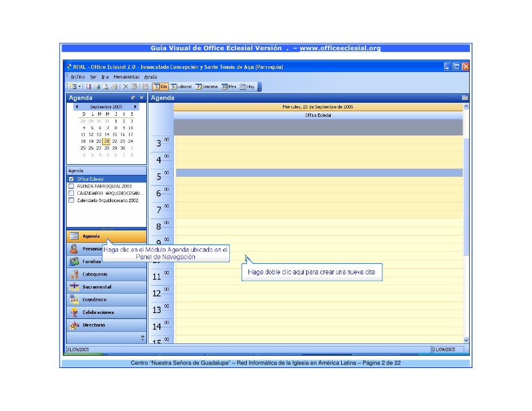Check Calendario Arquidiocesano 2002 checkbox
This screenshot has width=532, height=411.
pyautogui.click(x=71, y=200)
